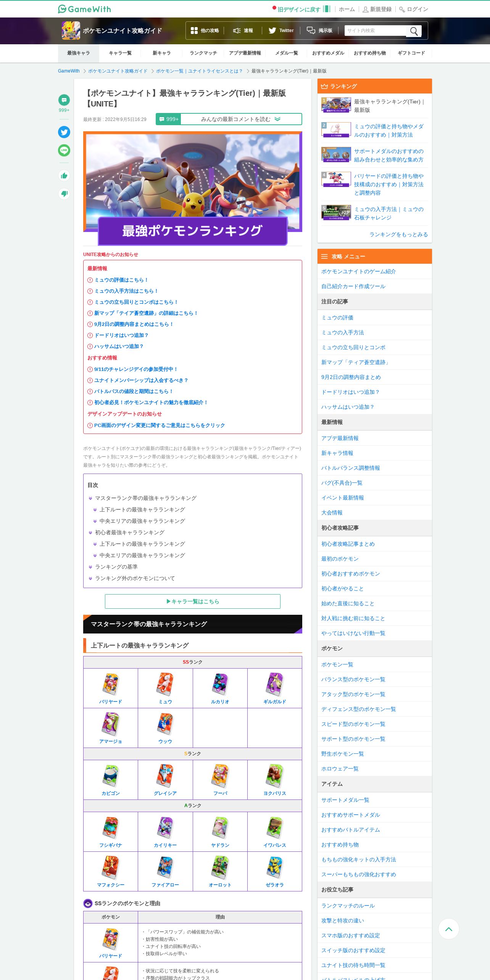
Task: Open アプデ最新情報 nav tab
Action: tap(245, 53)
